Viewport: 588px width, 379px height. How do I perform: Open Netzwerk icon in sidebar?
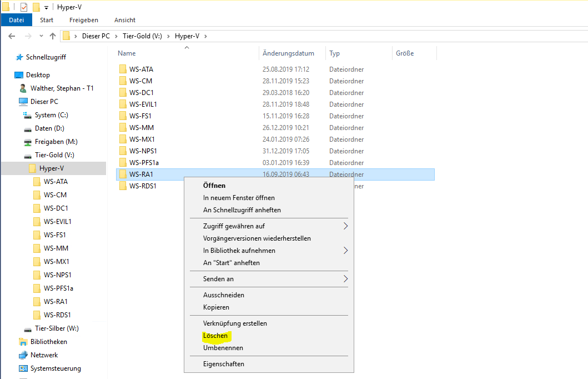coord(23,355)
